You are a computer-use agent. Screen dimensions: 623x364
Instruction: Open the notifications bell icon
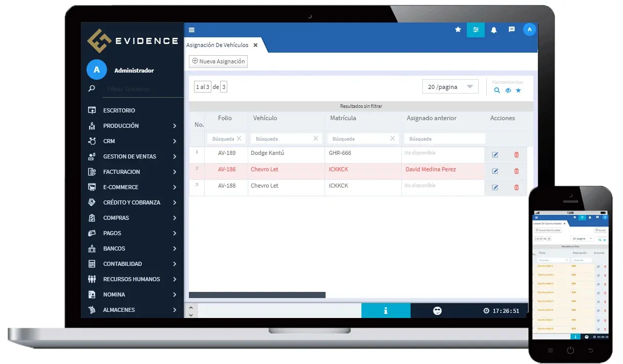click(493, 30)
